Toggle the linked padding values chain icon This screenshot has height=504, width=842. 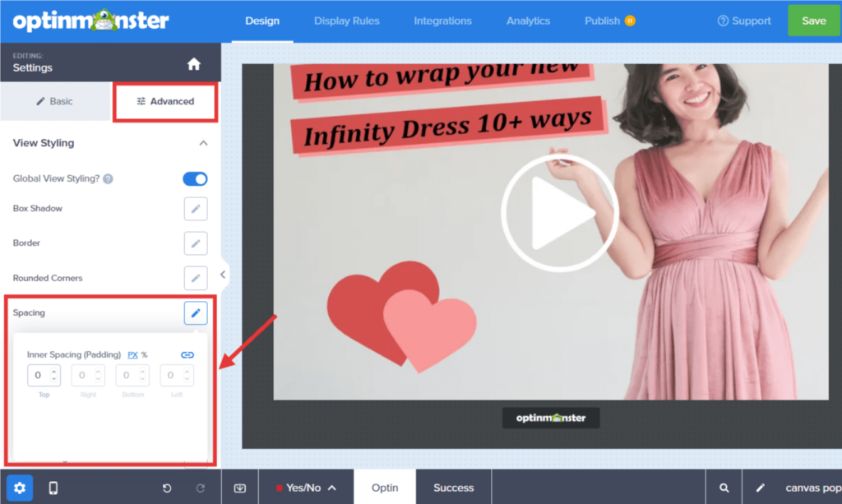(x=187, y=355)
